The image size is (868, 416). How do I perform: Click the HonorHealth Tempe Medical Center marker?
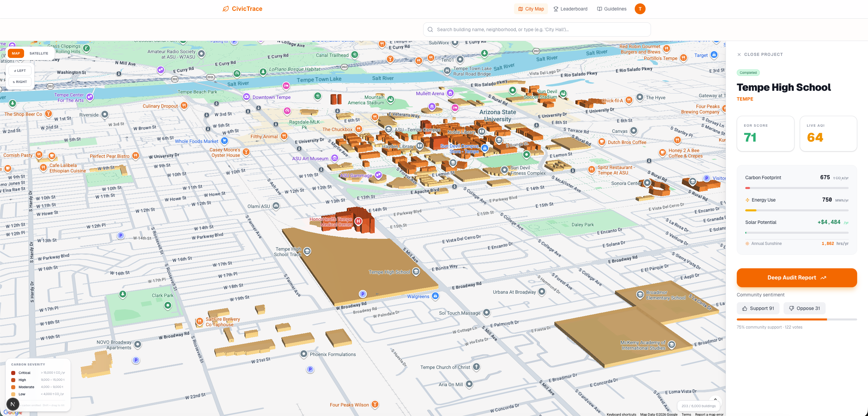tap(358, 222)
